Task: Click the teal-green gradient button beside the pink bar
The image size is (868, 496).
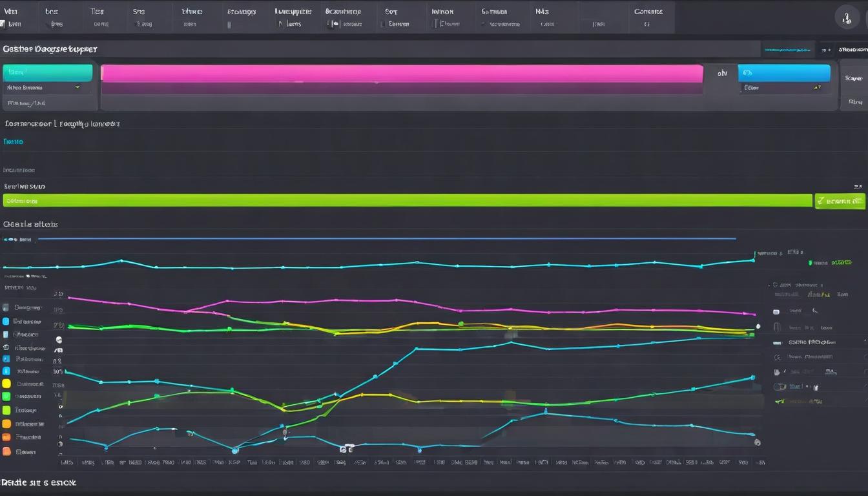Action: (48, 73)
